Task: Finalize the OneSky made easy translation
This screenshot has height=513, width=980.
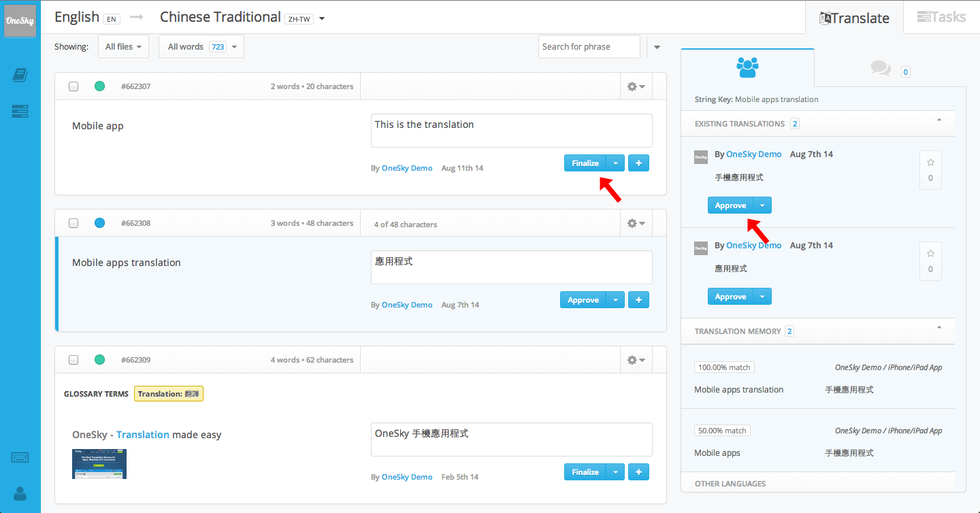Action: click(x=585, y=472)
